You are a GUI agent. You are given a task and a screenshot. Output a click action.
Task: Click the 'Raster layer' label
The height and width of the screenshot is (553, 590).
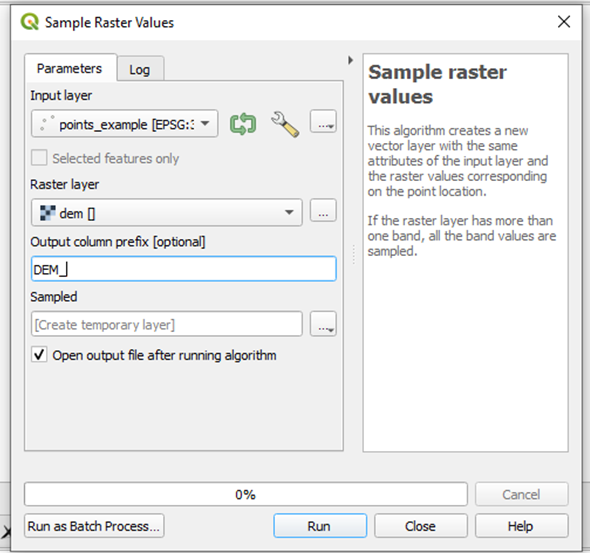64,184
